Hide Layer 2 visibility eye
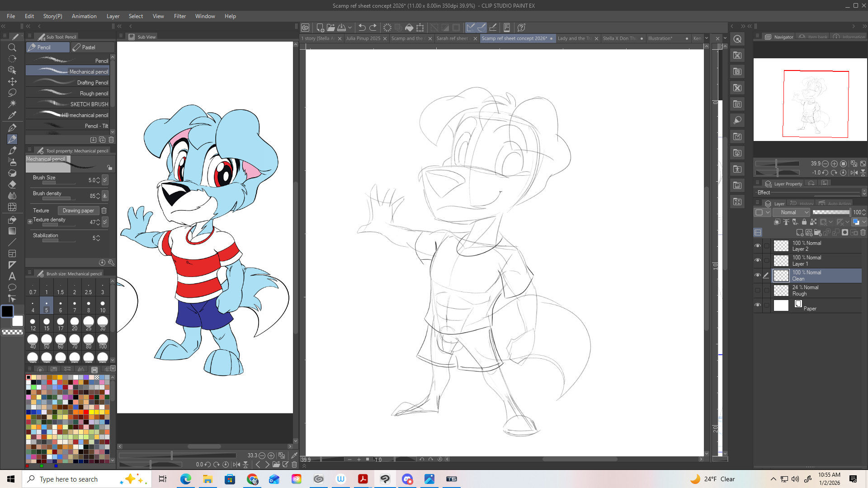The height and width of the screenshot is (488, 868). click(758, 246)
